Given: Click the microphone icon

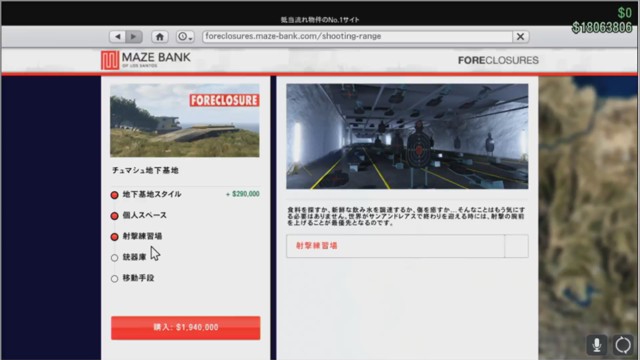Looking at the screenshot, I should [597, 345].
